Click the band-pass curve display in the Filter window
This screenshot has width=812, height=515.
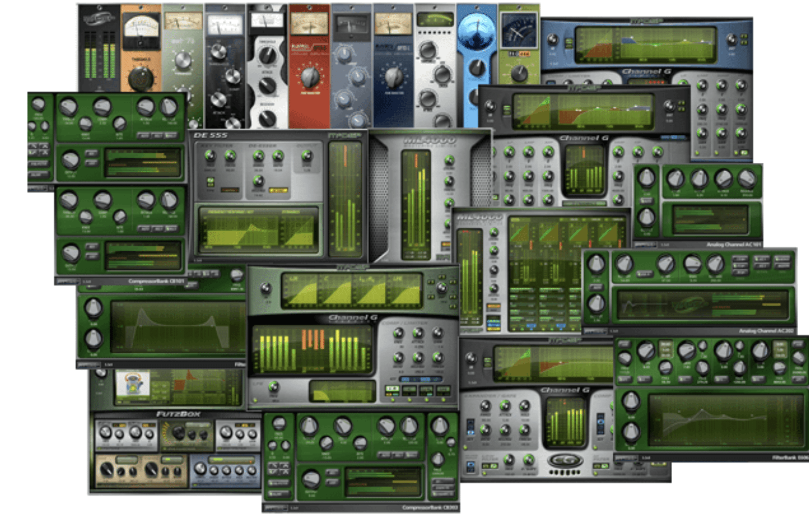pyautogui.click(x=178, y=326)
